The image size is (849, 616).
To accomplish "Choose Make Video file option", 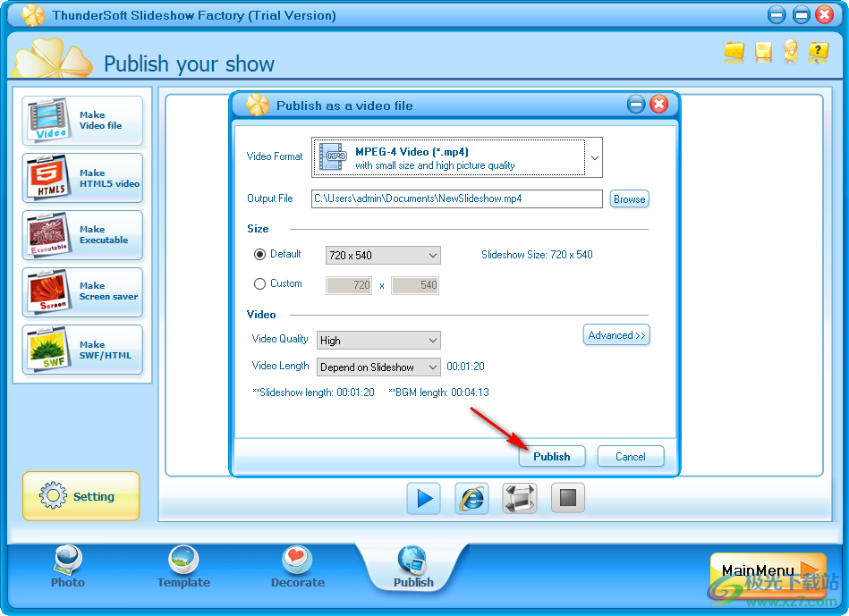I will click(x=82, y=121).
